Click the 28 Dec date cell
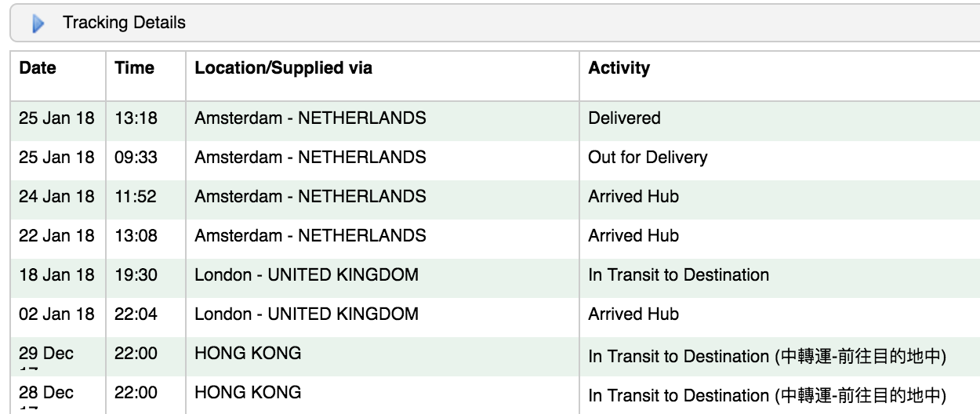The width and height of the screenshot is (980, 414). pyautogui.click(x=46, y=393)
